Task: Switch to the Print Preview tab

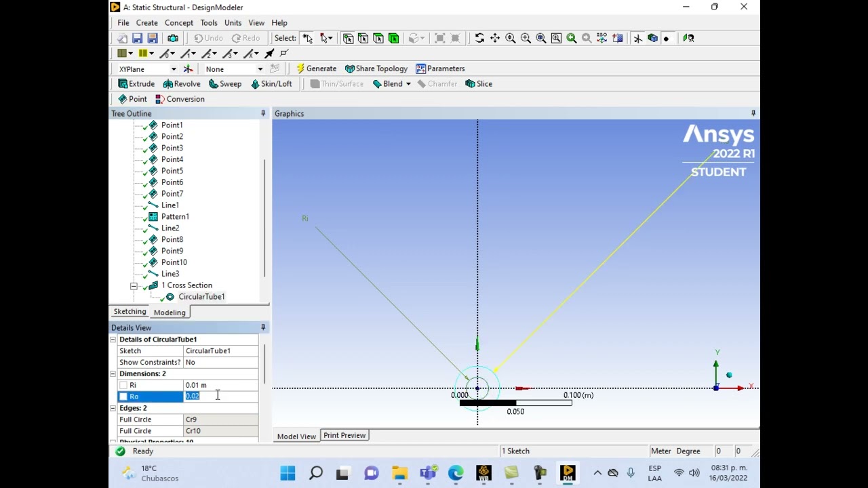Action: coord(344,435)
